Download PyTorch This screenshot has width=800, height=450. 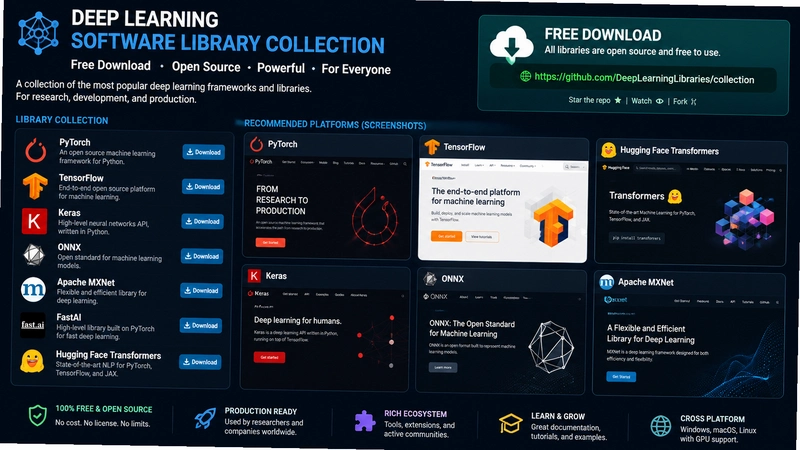click(x=204, y=152)
